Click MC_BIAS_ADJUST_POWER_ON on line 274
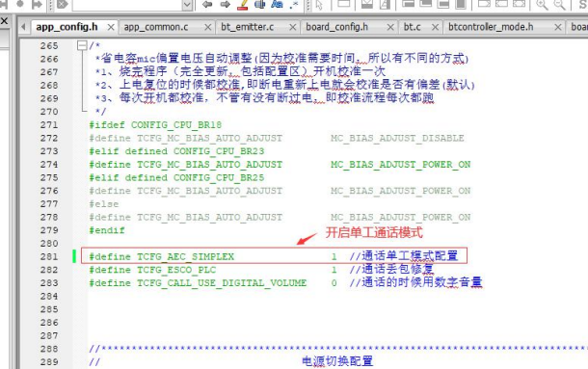This screenshot has height=369, width=588. (400, 164)
